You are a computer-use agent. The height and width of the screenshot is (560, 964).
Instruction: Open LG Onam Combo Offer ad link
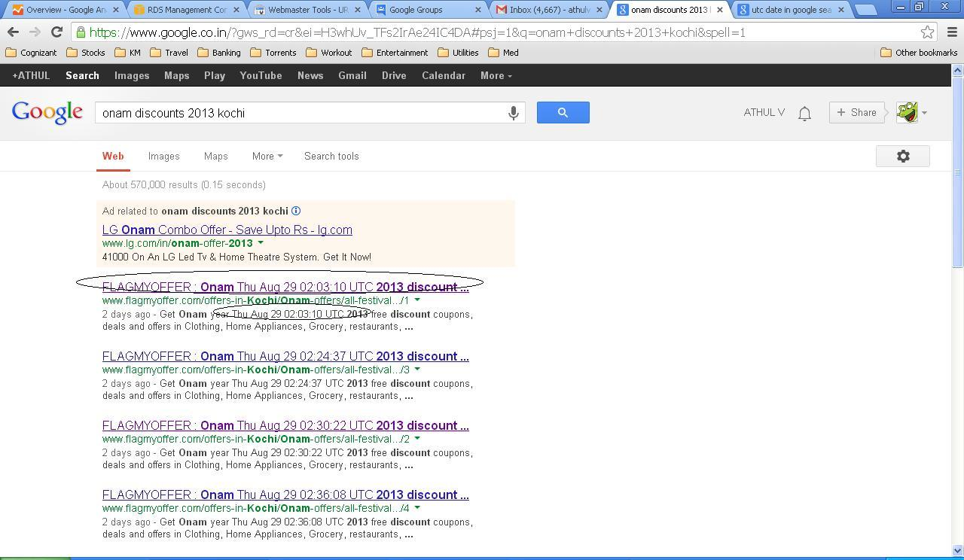[x=227, y=230]
